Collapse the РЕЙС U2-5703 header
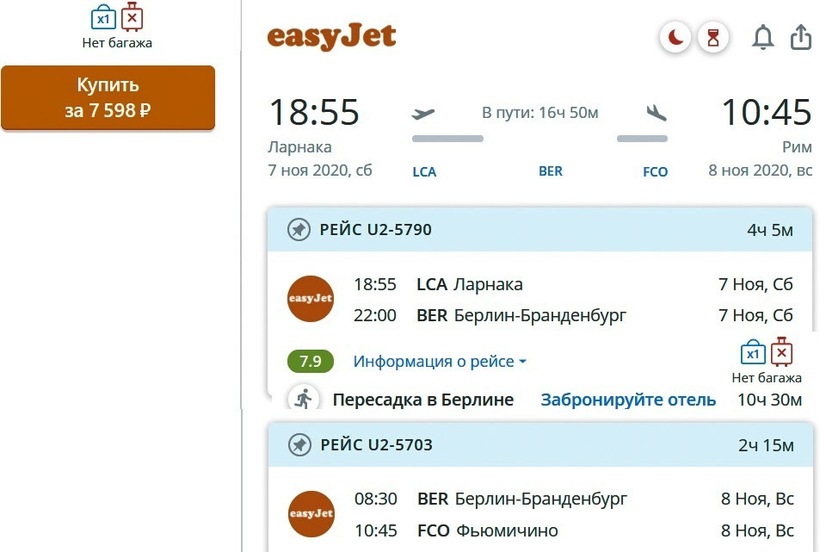This screenshot has height=552, width=820. point(540,445)
